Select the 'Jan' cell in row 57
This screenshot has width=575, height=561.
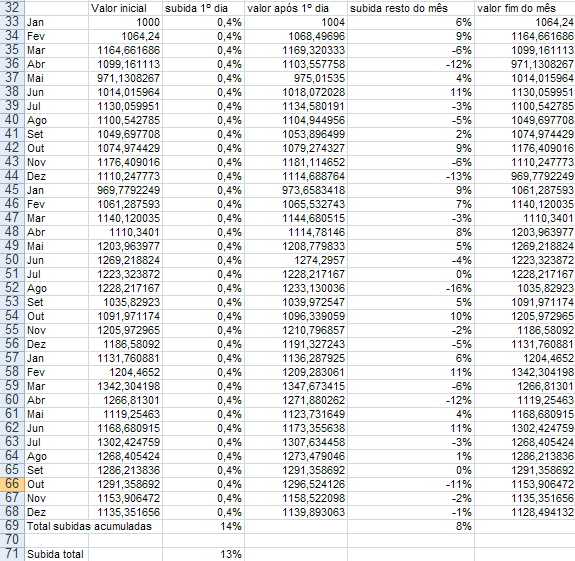tap(57, 358)
